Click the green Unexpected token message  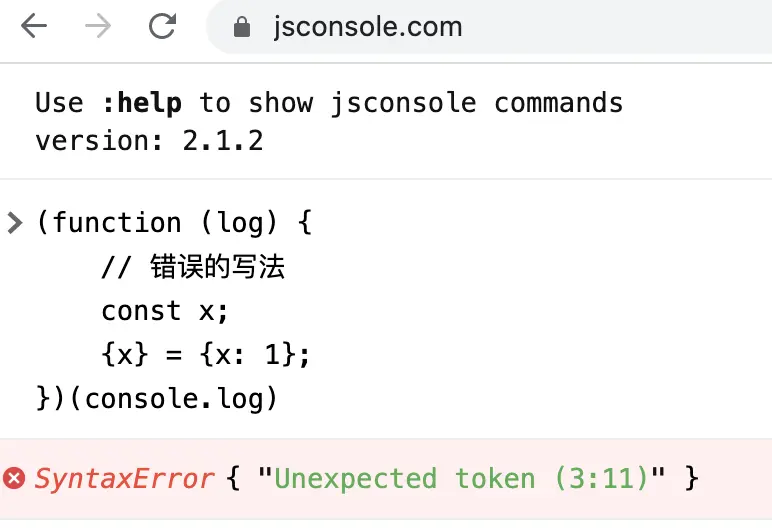pyautogui.click(x=461, y=479)
